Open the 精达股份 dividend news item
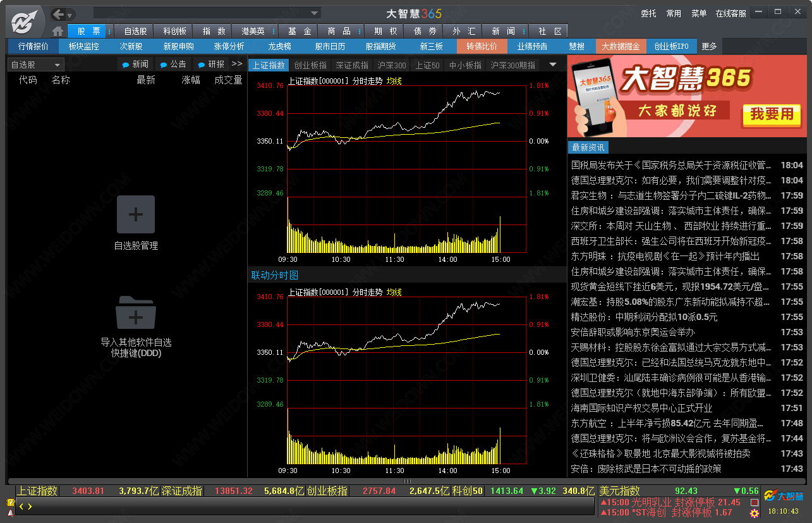This screenshot has height=523, width=812. coord(688,317)
